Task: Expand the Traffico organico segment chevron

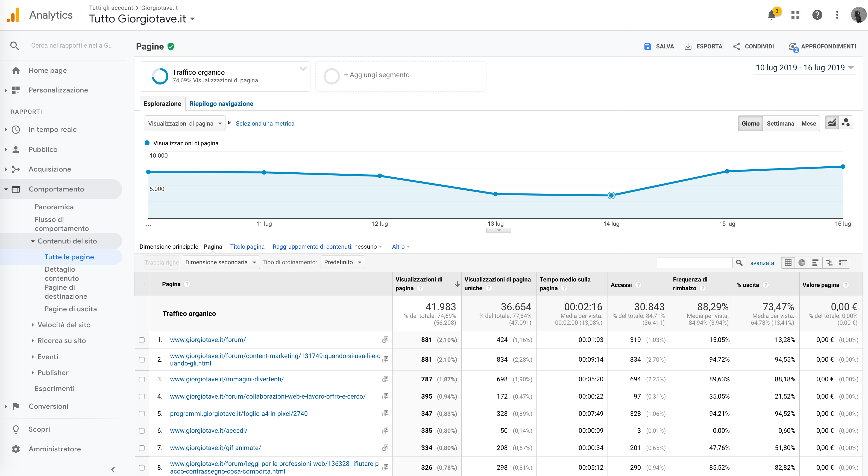Action: pyautogui.click(x=303, y=69)
